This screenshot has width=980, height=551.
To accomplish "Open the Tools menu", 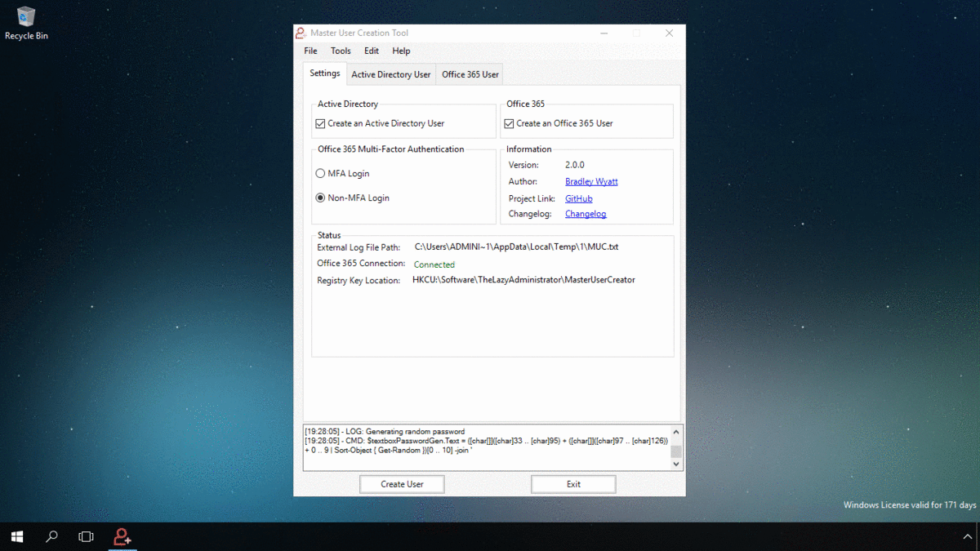I will pyautogui.click(x=341, y=51).
